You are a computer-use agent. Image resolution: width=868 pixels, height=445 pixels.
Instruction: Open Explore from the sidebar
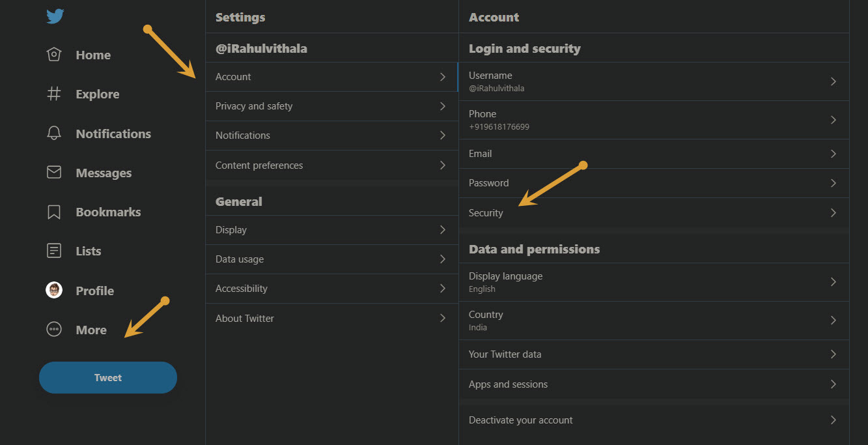pos(98,94)
